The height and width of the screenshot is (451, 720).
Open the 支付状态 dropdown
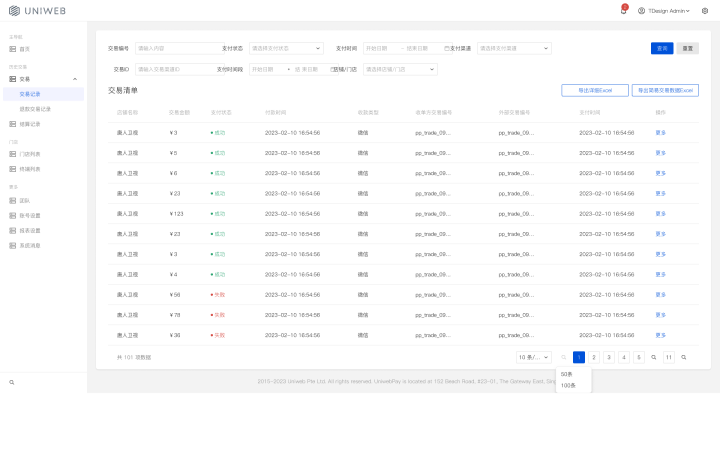pos(286,48)
